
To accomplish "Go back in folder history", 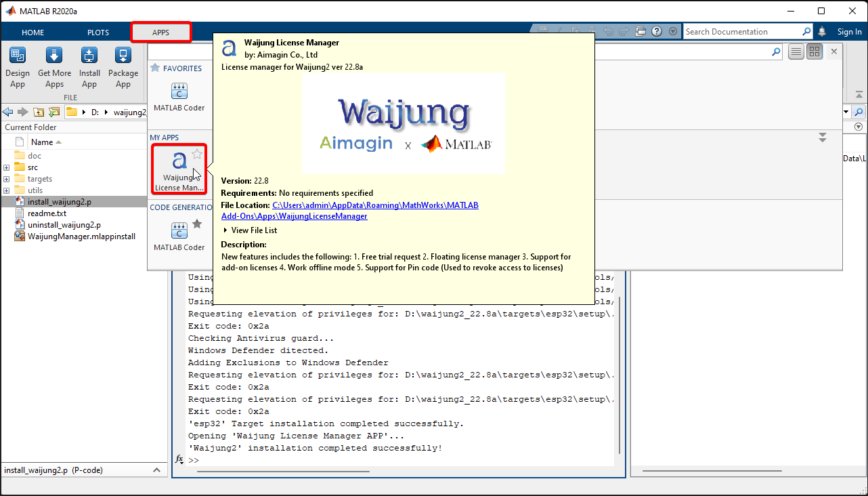I will tap(8, 112).
